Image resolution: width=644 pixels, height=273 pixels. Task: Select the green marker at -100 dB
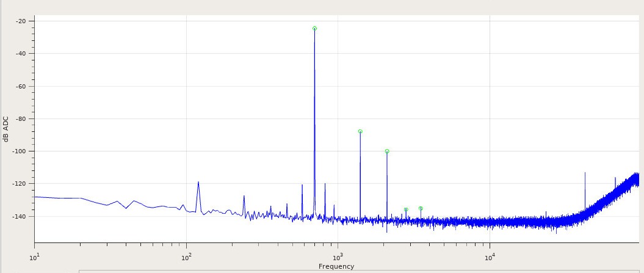pyautogui.click(x=387, y=151)
